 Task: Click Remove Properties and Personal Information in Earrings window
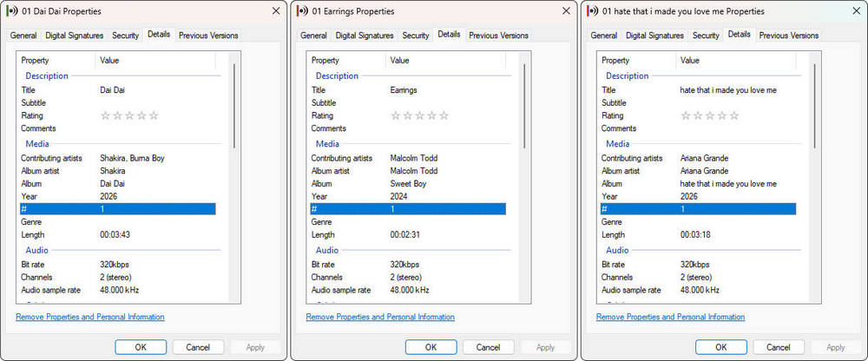(x=380, y=318)
